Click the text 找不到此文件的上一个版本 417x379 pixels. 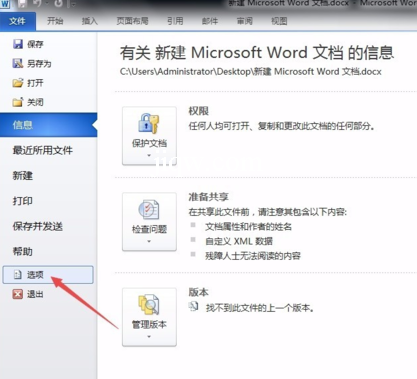click(x=260, y=308)
